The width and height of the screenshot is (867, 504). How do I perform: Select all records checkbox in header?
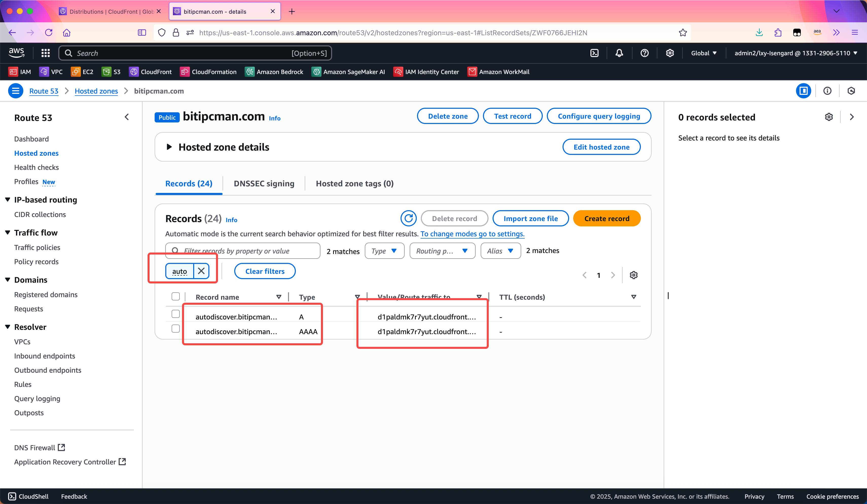coord(175,296)
